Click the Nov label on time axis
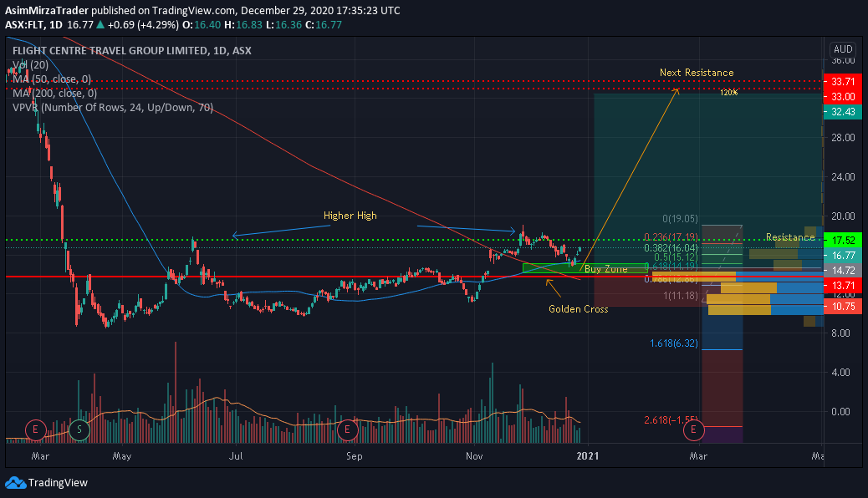Image resolution: width=868 pixels, height=498 pixels. [x=474, y=456]
